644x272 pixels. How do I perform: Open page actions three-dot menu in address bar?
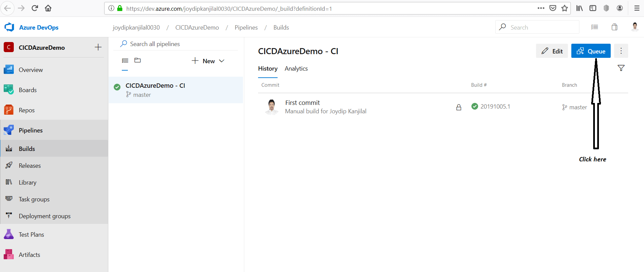[541, 8]
